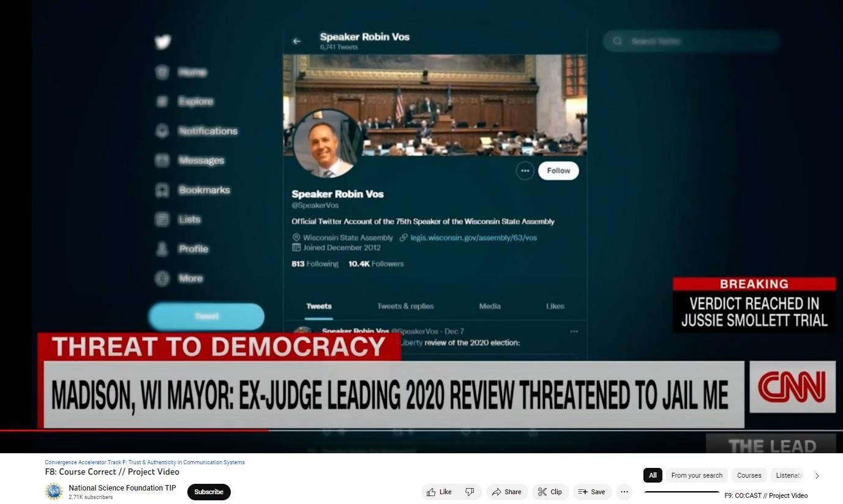Open Home in Twitter sidebar

pyautogui.click(x=181, y=72)
